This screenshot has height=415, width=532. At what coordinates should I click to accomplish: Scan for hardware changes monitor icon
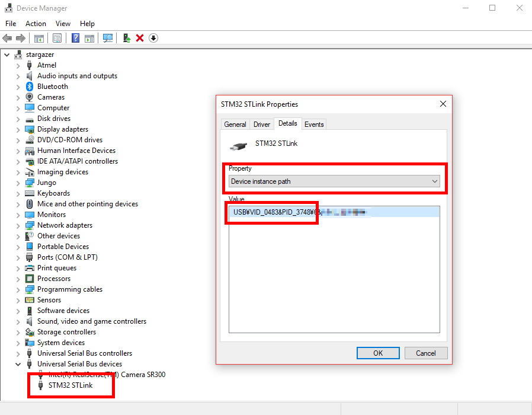click(x=108, y=38)
